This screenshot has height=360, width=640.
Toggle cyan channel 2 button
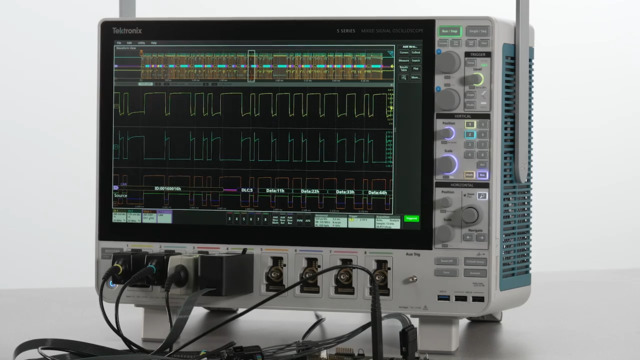point(471,134)
